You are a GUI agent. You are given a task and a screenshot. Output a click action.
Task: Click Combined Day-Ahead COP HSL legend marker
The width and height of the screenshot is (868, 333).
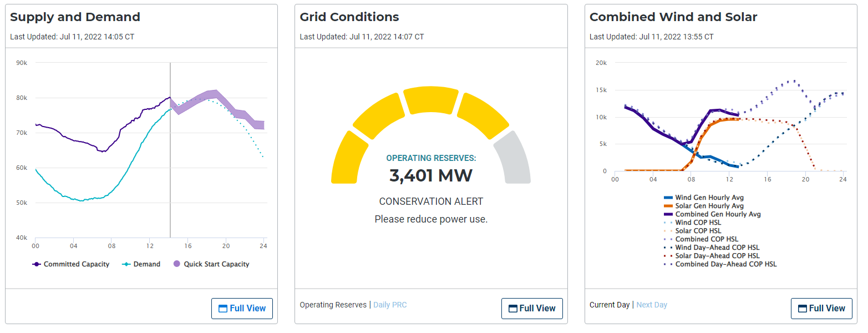click(668, 265)
